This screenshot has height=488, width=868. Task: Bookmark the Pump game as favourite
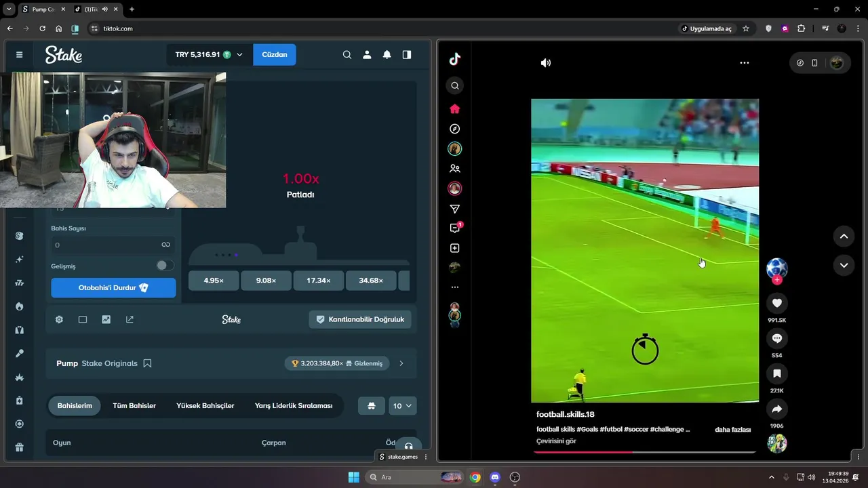coord(147,363)
